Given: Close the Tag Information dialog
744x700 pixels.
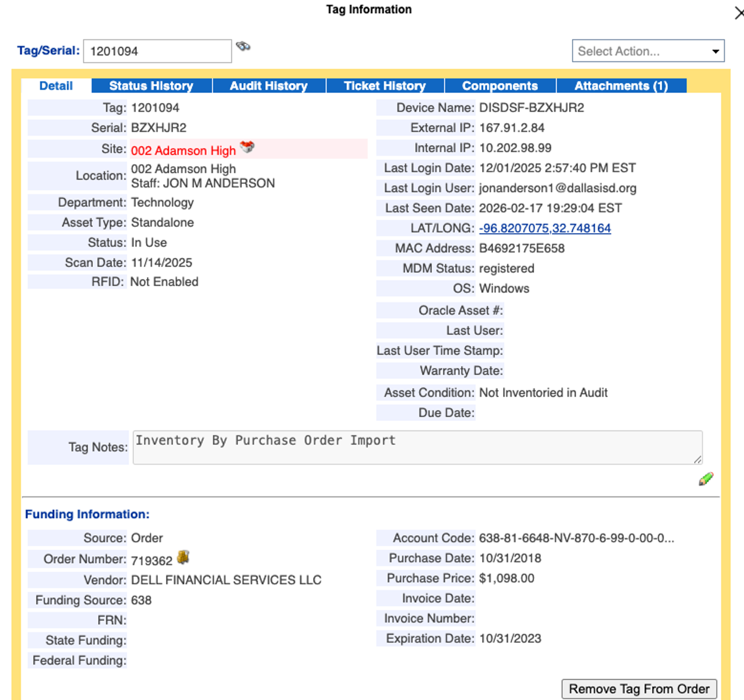Looking at the screenshot, I should click(x=739, y=13).
